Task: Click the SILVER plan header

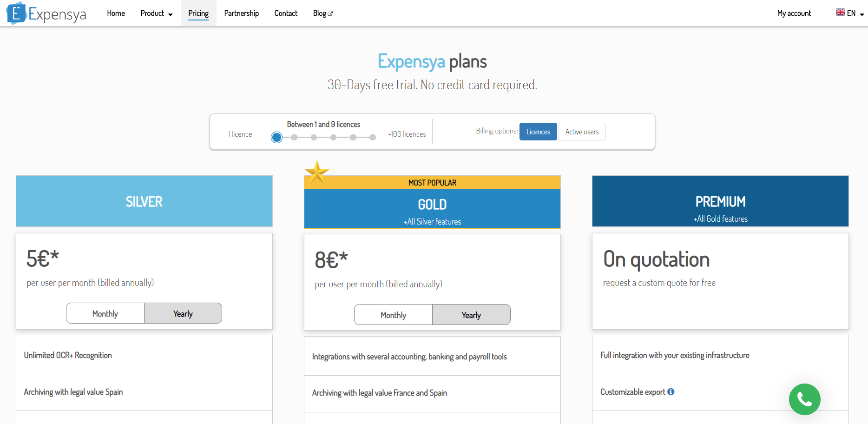Action: [144, 201]
